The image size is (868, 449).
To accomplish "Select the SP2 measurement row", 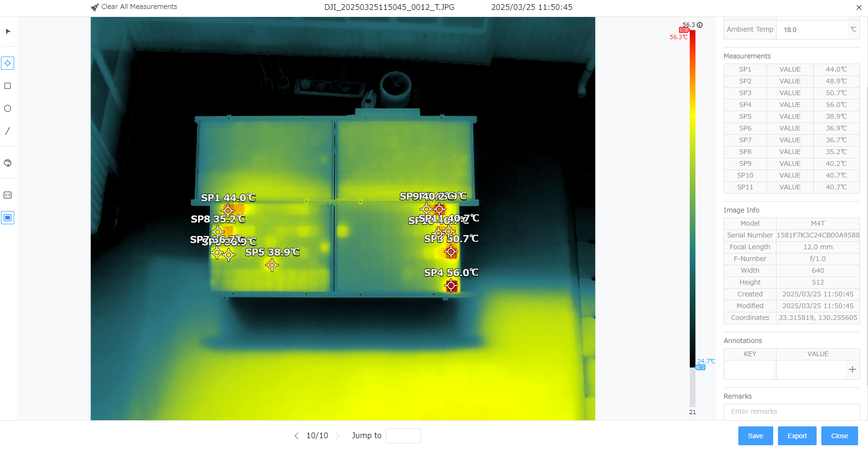I will [x=792, y=81].
